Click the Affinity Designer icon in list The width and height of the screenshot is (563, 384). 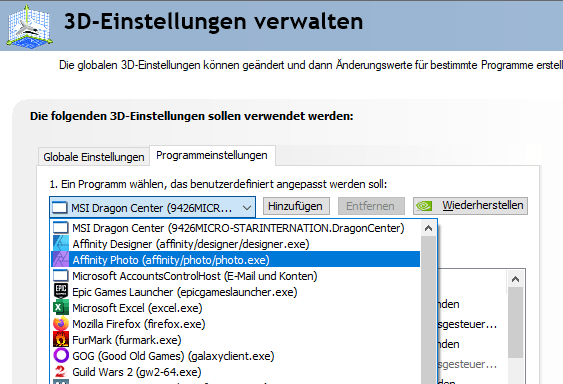click(x=61, y=244)
